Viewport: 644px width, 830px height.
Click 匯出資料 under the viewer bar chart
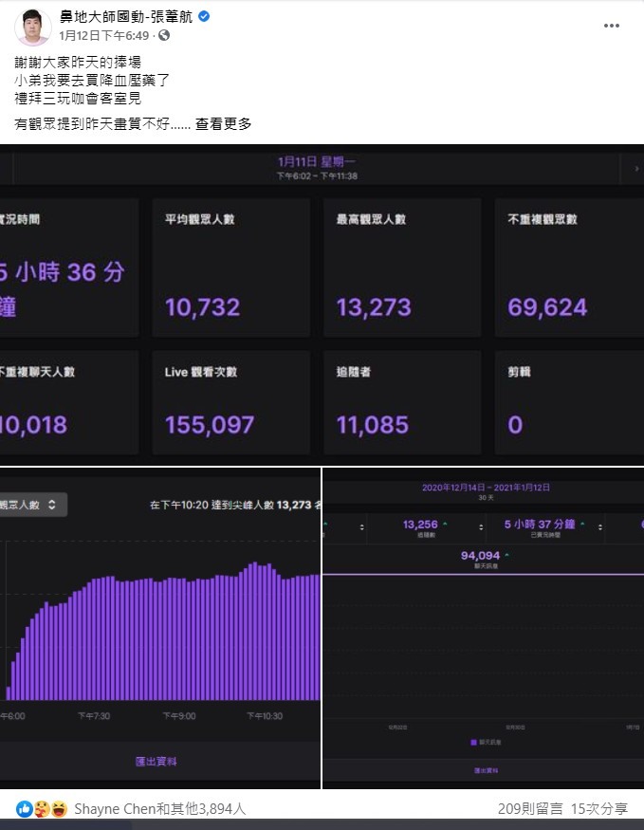[x=156, y=761]
